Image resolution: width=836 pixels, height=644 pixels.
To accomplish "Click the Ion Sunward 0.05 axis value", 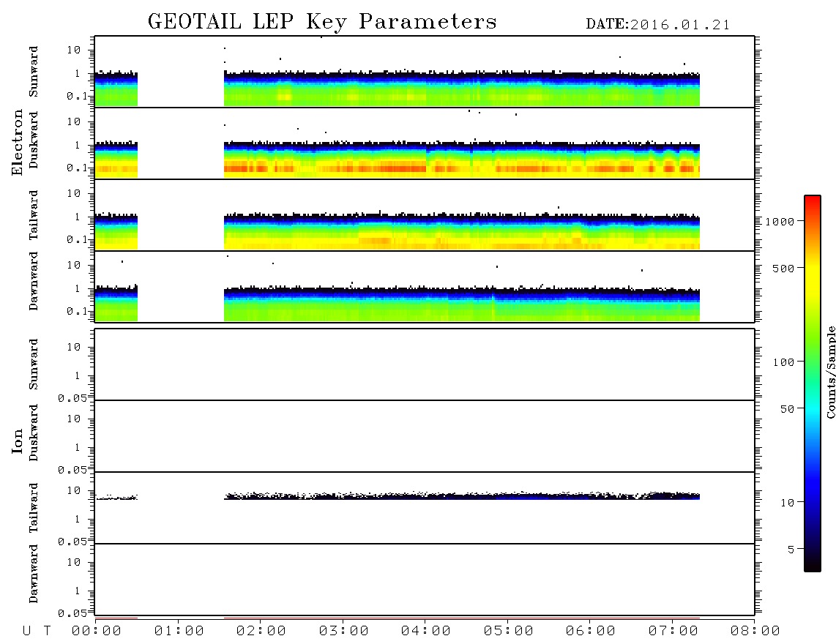I will click(72, 398).
